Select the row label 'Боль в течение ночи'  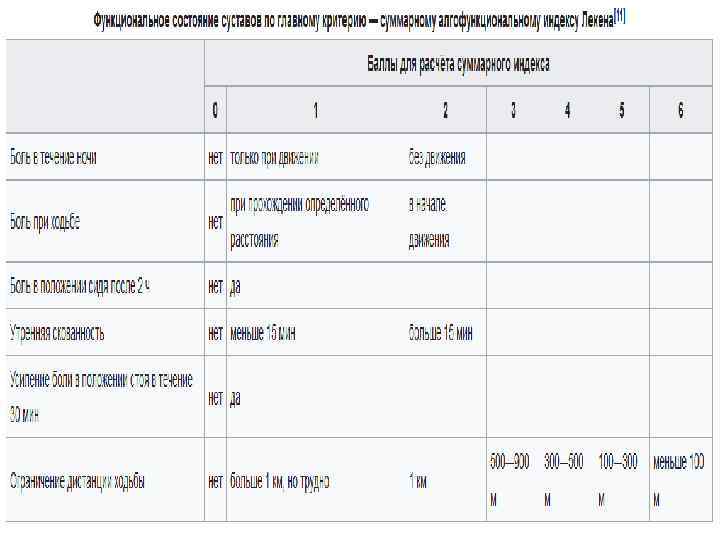point(54,158)
